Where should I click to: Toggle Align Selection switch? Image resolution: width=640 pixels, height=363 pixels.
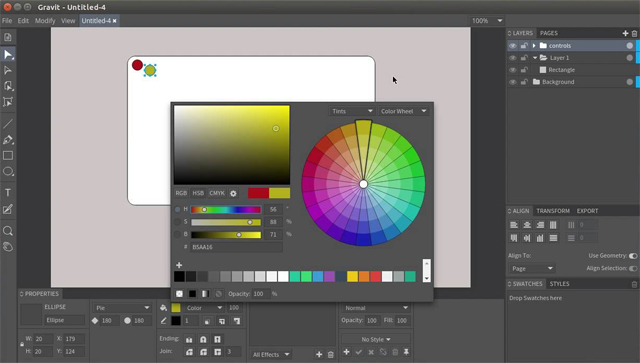(633, 268)
